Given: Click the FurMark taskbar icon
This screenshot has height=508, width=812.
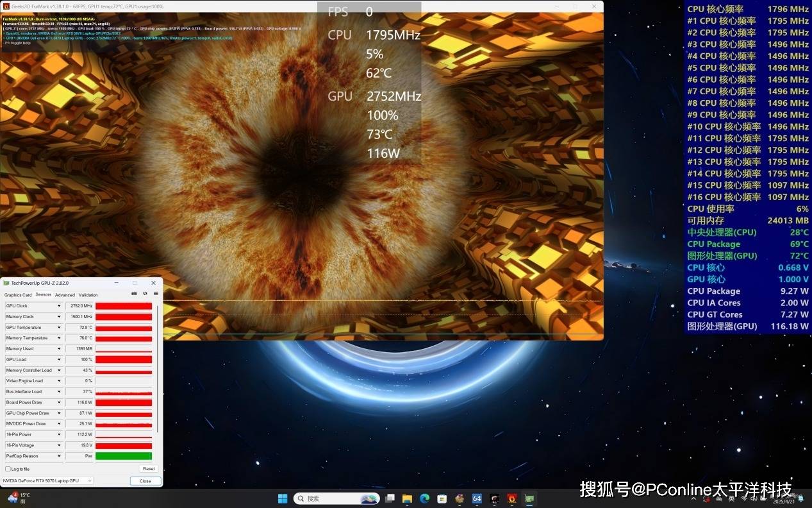Looking at the screenshot, I should (511, 498).
